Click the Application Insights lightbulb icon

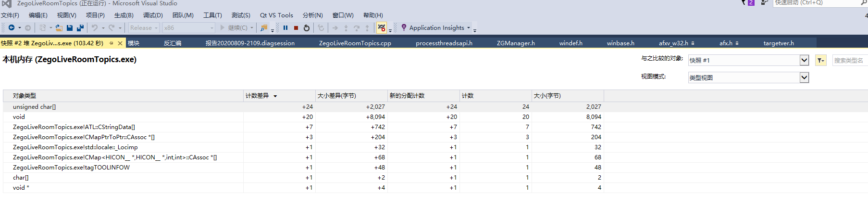tap(404, 27)
